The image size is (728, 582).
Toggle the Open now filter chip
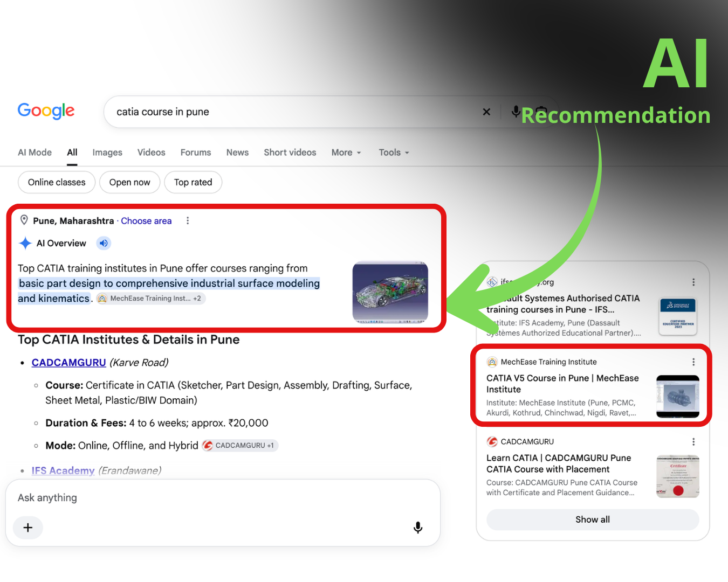pos(130,182)
